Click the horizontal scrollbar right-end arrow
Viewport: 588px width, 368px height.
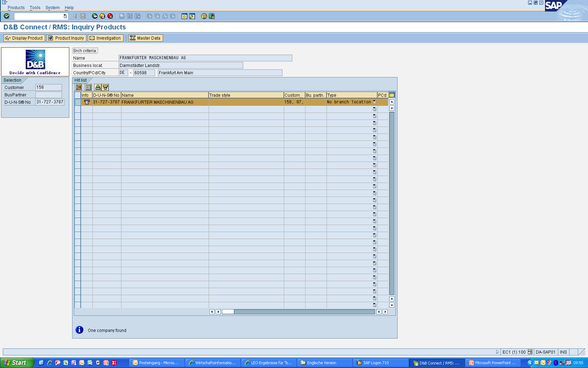coord(385,312)
